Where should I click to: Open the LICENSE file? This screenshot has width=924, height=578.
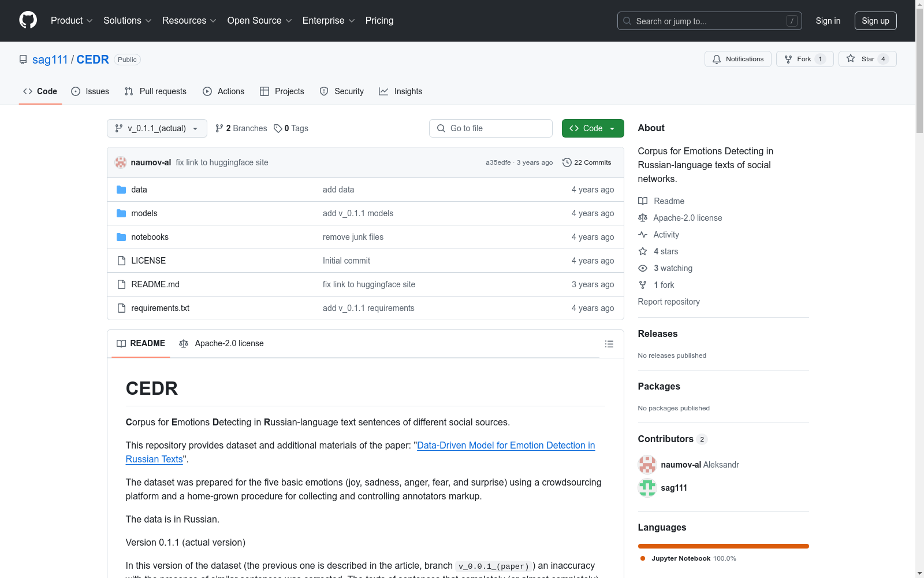[x=148, y=261]
